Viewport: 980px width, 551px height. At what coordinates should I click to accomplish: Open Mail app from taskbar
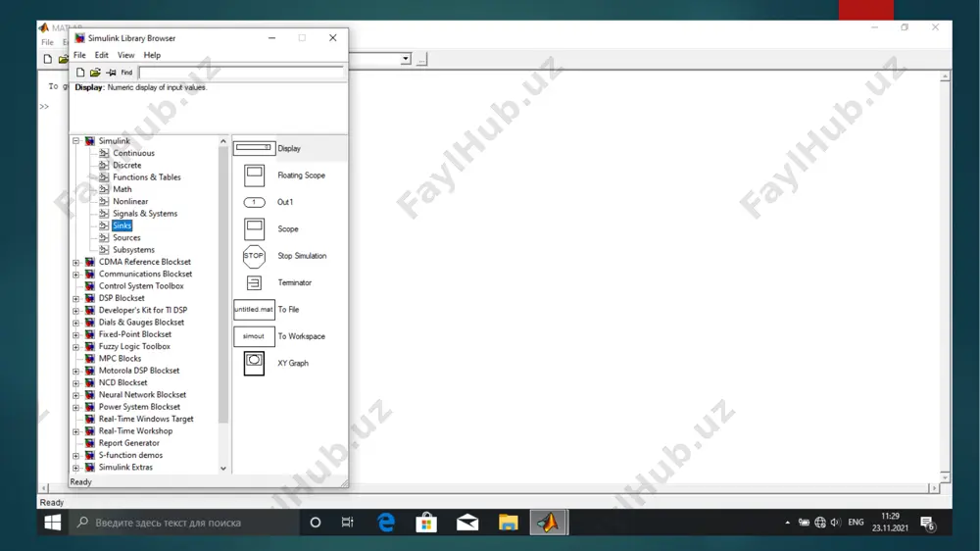[x=467, y=523]
